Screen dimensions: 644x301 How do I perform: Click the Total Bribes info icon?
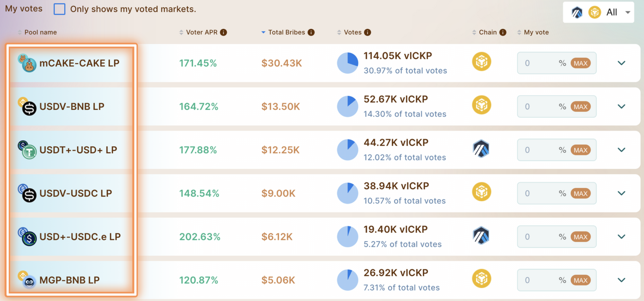coord(311,32)
